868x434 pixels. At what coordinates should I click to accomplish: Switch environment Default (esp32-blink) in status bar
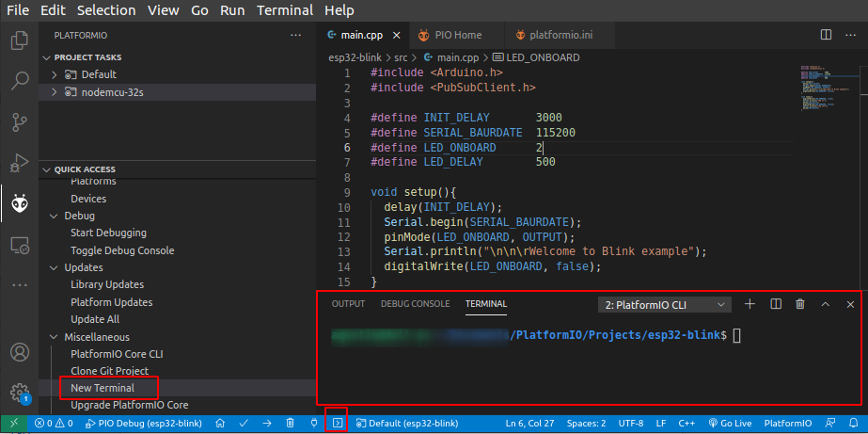(407, 423)
